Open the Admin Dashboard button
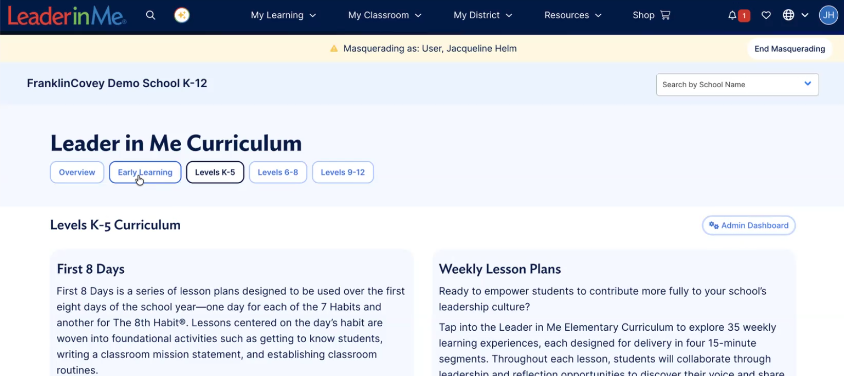This screenshot has height=376, width=844. [749, 225]
